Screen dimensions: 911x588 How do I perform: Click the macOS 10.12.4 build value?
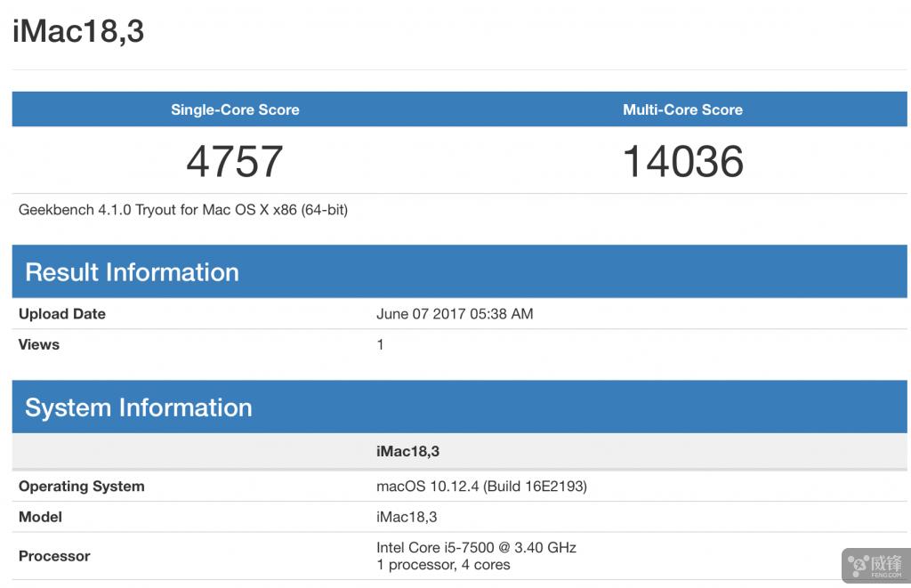click(481, 486)
